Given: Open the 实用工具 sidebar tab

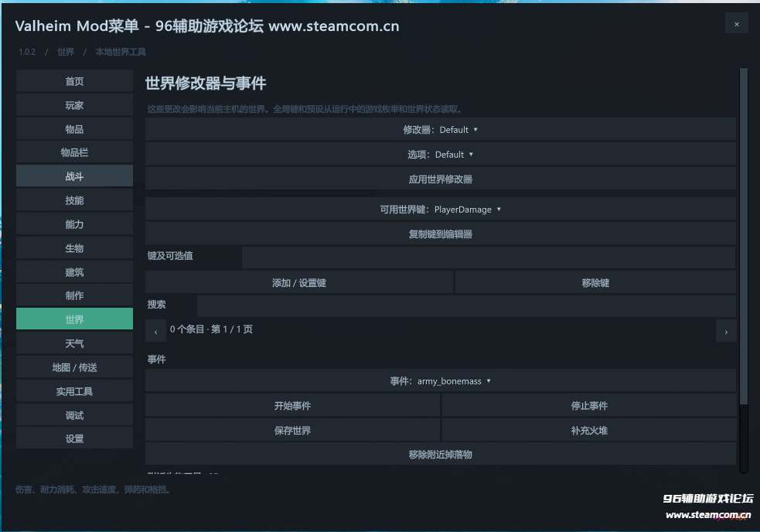Looking at the screenshot, I should coord(75,390).
